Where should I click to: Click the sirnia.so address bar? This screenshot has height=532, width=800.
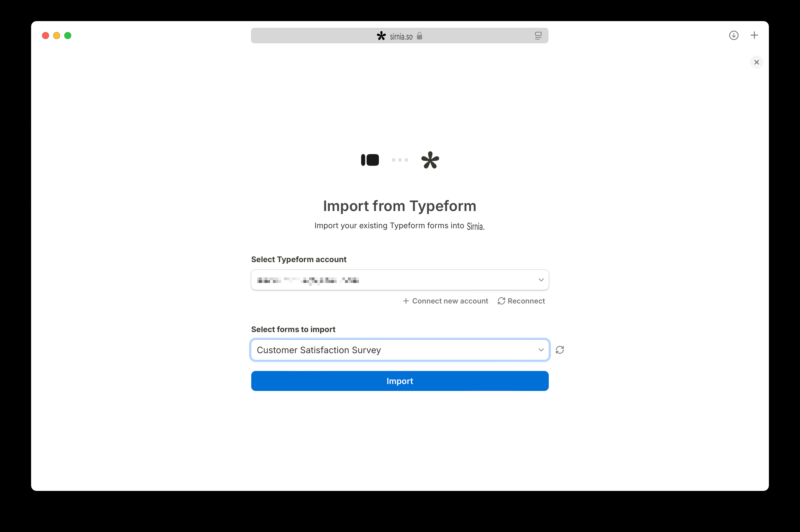pyautogui.click(x=400, y=36)
